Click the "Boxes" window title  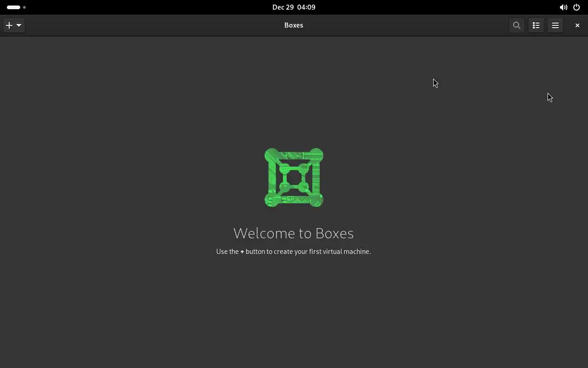click(294, 25)
